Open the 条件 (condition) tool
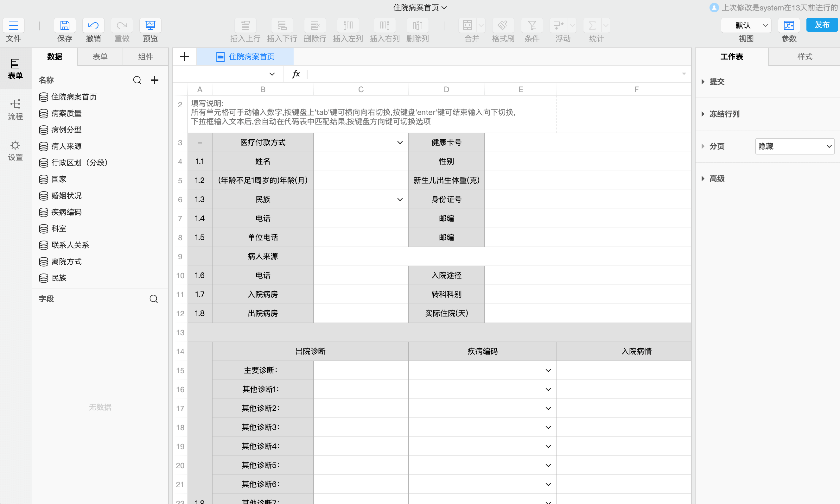This screenshot has width=840, height=504. point(532,25)
